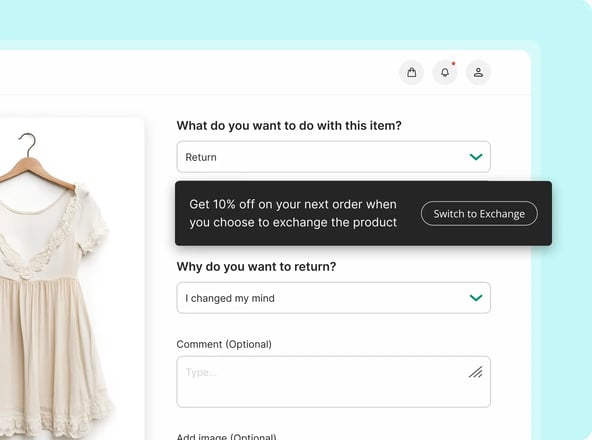592x440 pixels.
Task: Open the user account profile icon
Action: [x=478, y=72]
